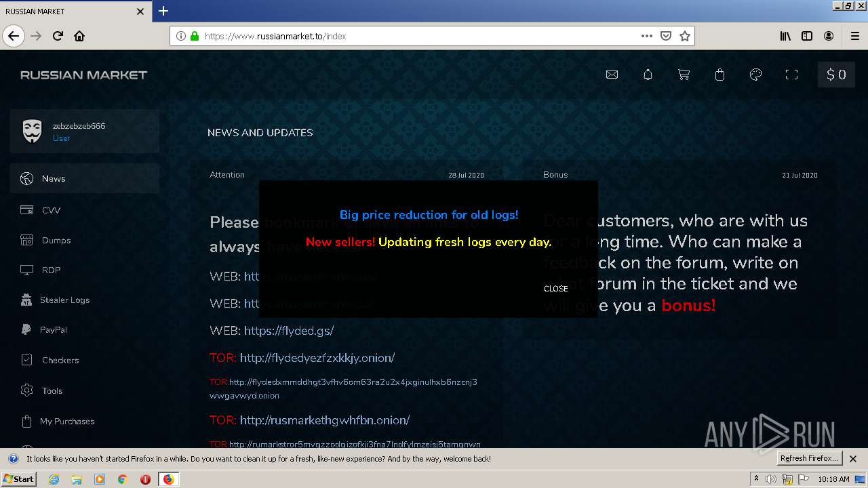Click the PayPal logo icon

[x=26, y=329]
